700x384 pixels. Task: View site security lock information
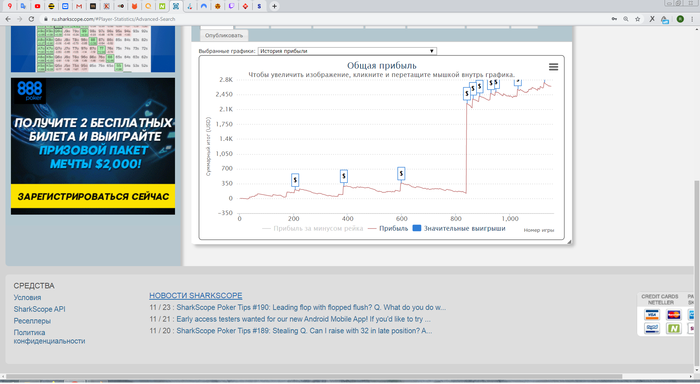pos(46,19)
